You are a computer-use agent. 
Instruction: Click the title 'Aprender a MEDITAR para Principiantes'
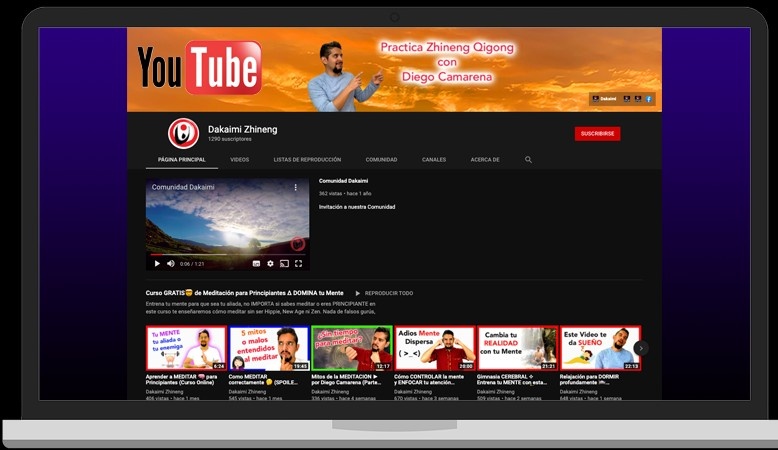click(x=182, y=380)
